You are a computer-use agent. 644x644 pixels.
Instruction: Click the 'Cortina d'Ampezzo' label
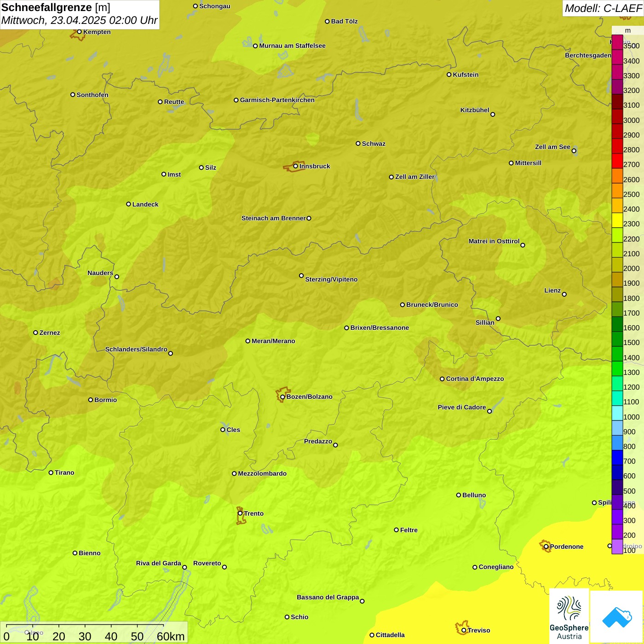click(475, 379)
